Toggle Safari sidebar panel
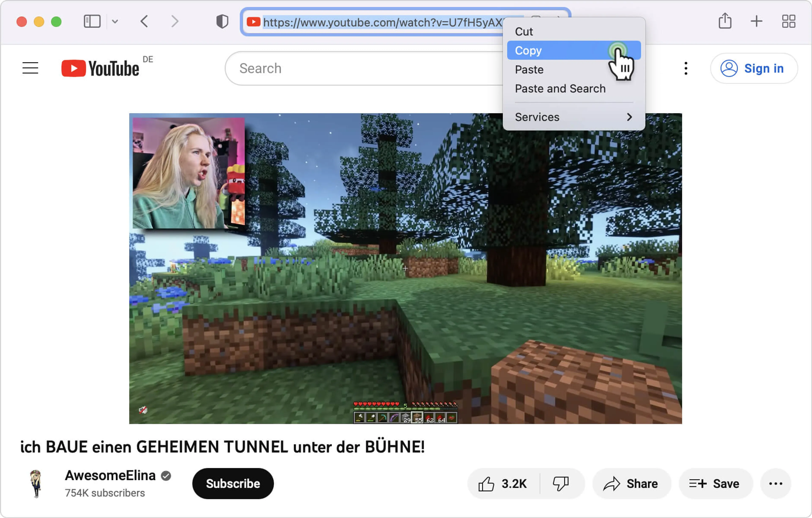The image size is (812, 518). 92,22
